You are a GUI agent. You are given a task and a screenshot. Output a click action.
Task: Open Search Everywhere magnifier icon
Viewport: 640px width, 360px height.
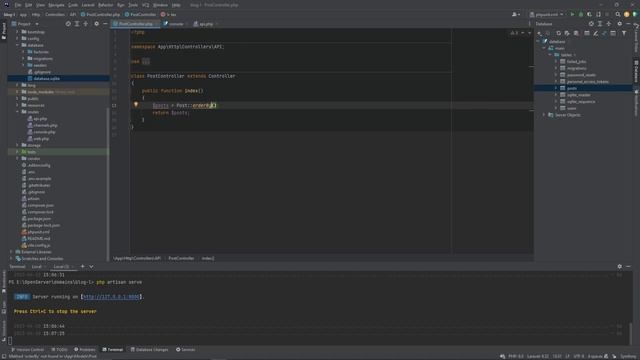pos(618,14)
